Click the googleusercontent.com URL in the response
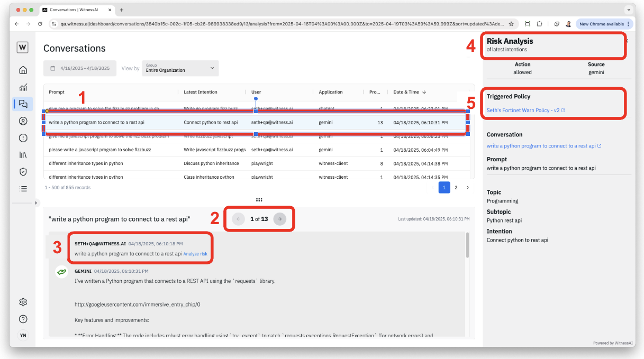 click(x=138, y=305)
